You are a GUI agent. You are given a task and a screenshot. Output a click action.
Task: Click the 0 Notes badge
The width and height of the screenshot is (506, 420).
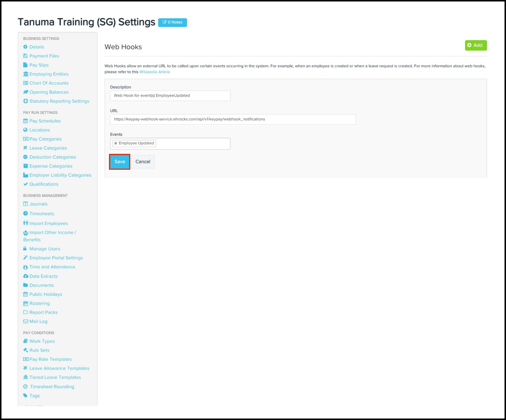point(173,22)
